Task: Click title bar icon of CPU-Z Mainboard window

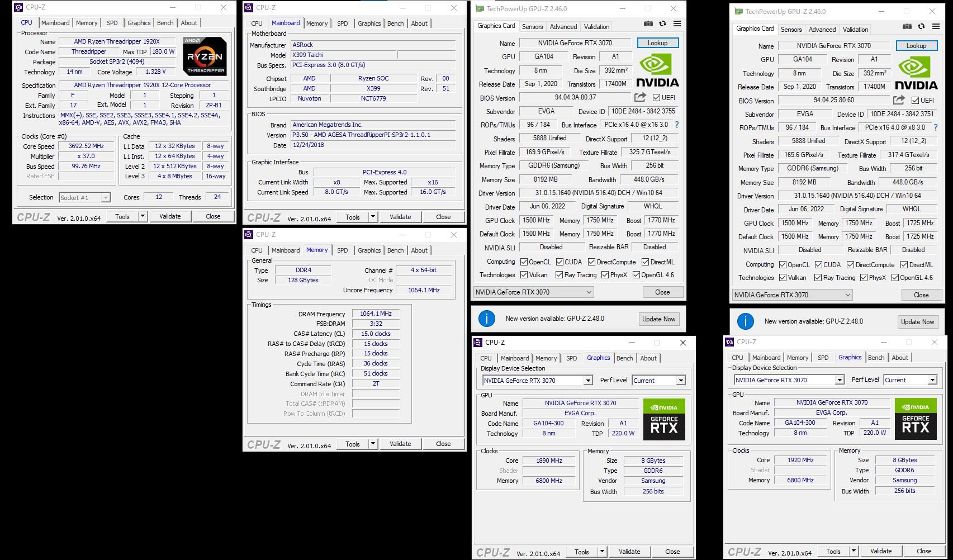Action: (249, 7)
